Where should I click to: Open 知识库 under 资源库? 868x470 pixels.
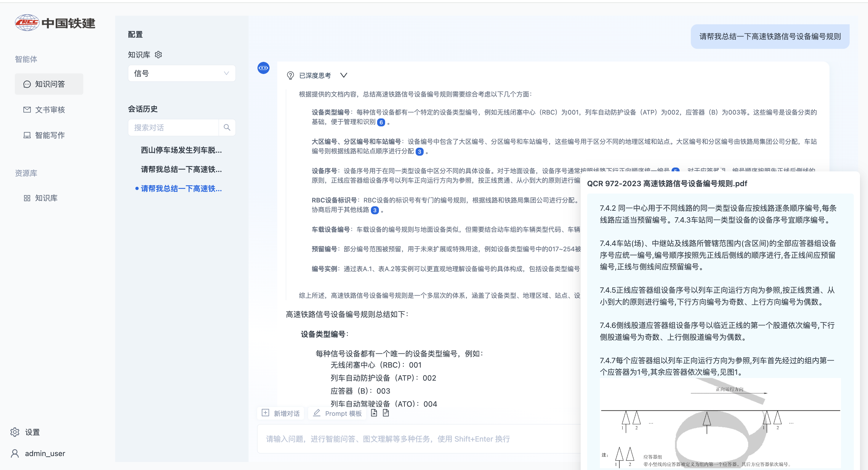[46, 198]
